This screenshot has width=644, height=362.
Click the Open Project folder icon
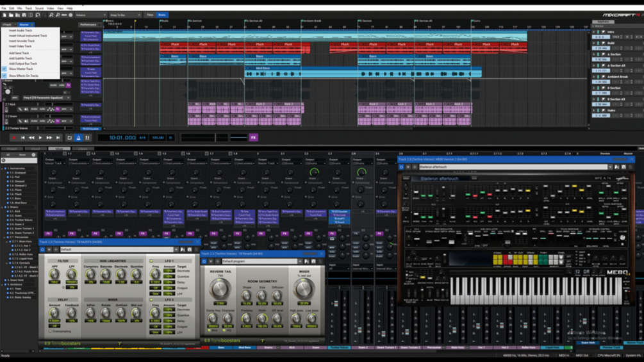click(x=11, y=15)
